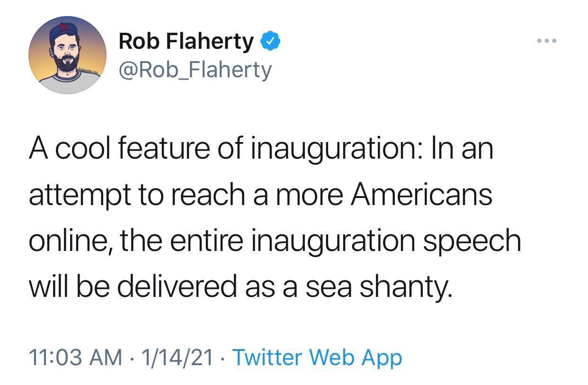This screenshot has width=588, height=385.
Task: Click the blue verified badge
Action: point(270,41)
